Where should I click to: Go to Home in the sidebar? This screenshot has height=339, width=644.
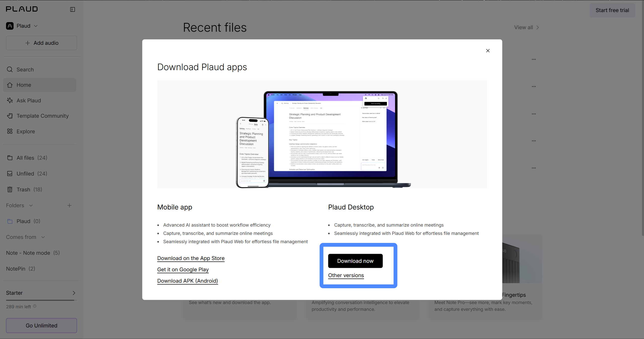39,85
